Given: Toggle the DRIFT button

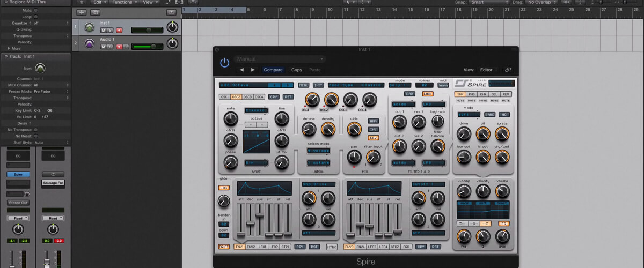Looking at the screenshot, I should pos(224,247).
